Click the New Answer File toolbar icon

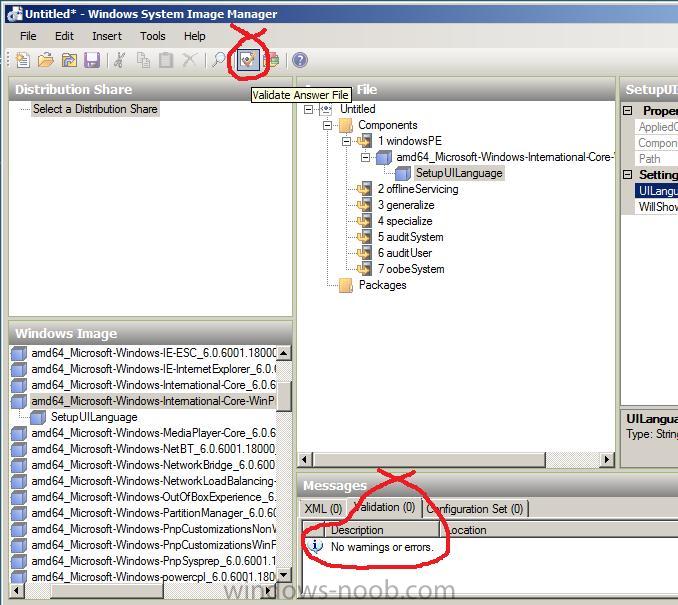click(x=22, y=60)
